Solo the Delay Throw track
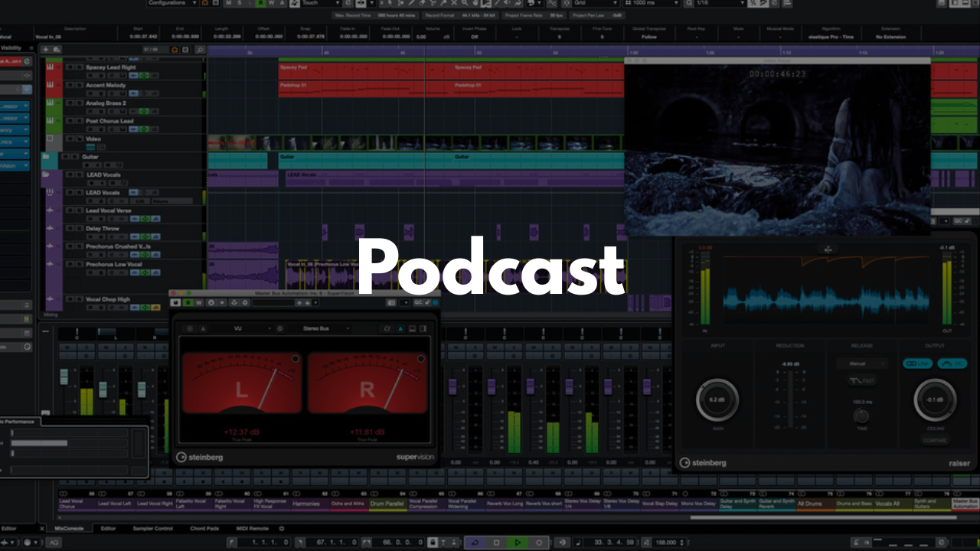 (x=79, y=229)
